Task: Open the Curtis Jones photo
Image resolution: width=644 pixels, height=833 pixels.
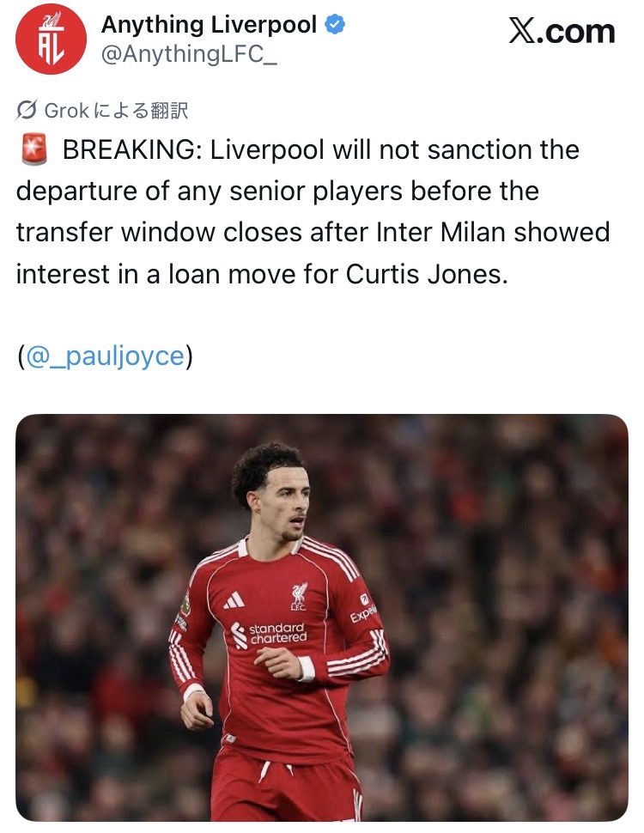Action: coord(322,617)
